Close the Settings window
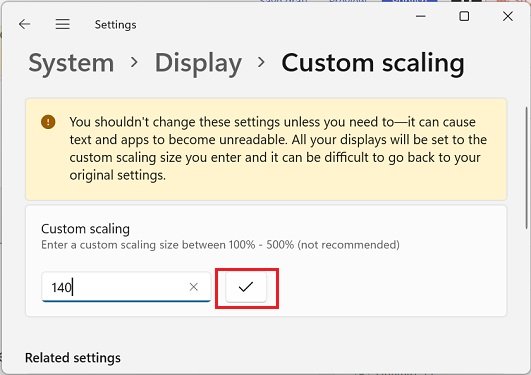Screen dimensions: 531x375 [x=508, y=16]
